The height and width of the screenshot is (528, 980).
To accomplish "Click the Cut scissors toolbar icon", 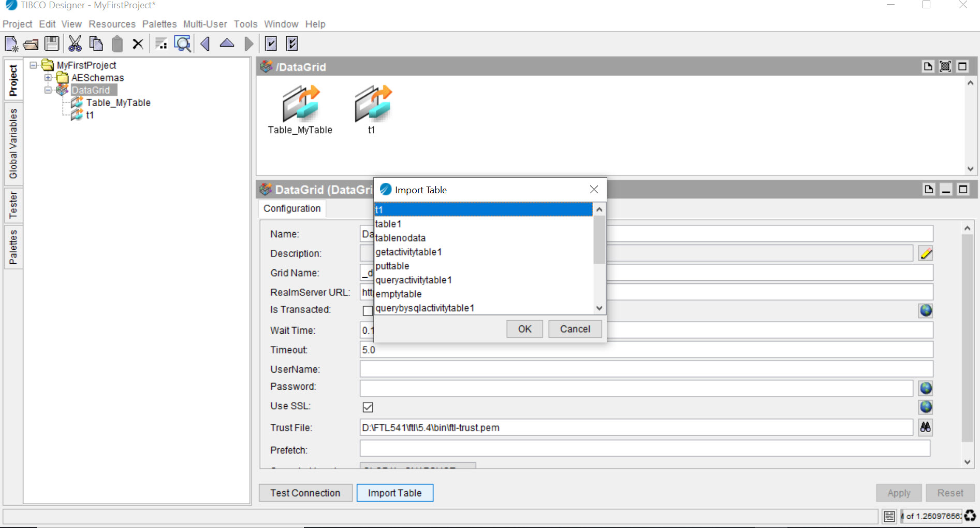I will 75,44.
